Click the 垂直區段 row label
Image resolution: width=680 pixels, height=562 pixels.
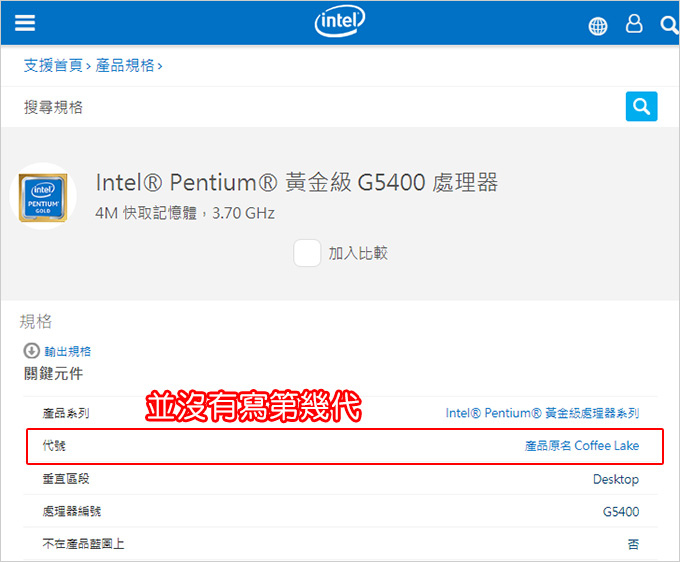tap(66, 479)
